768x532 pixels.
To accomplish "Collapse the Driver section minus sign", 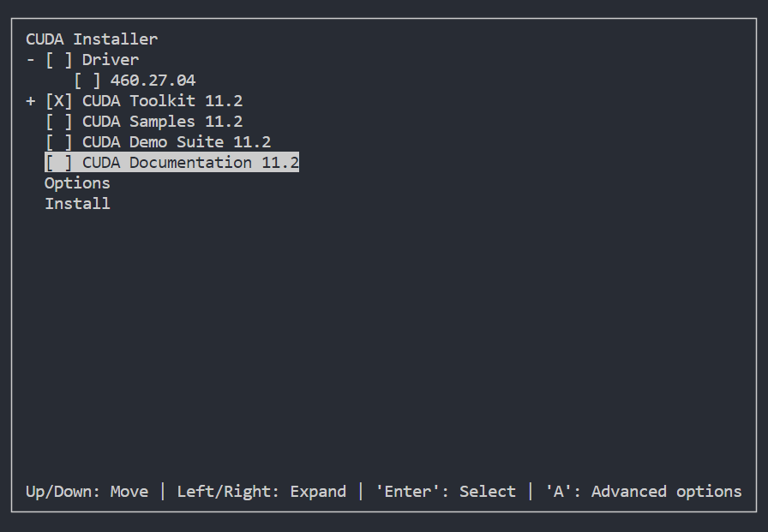I will [31, 60].
